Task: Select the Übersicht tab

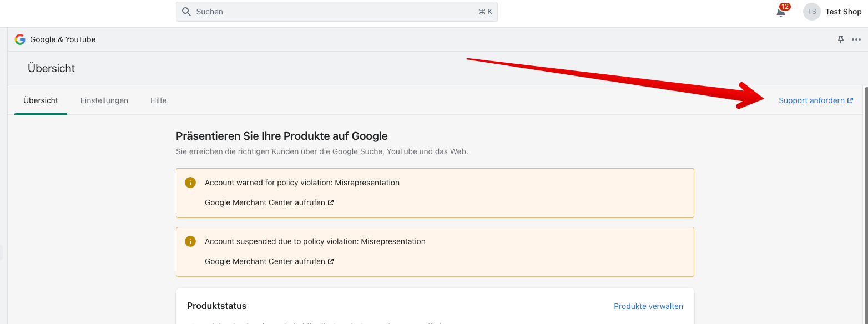Action: 41,100
